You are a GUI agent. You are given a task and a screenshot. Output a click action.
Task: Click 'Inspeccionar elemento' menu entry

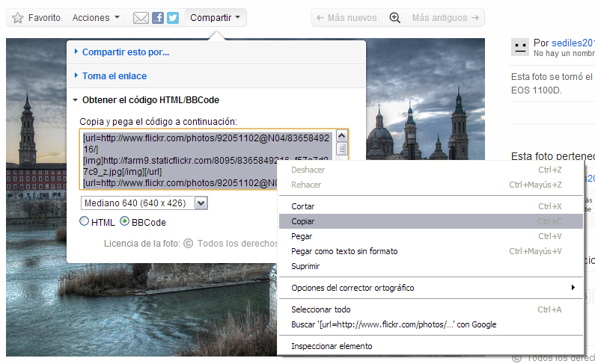click(331, 346)
